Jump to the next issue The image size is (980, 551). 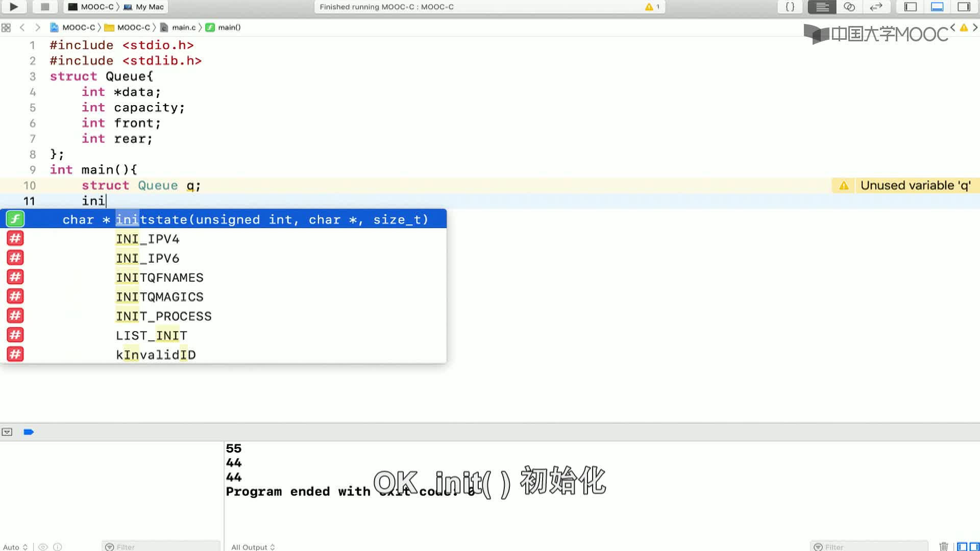975,28
